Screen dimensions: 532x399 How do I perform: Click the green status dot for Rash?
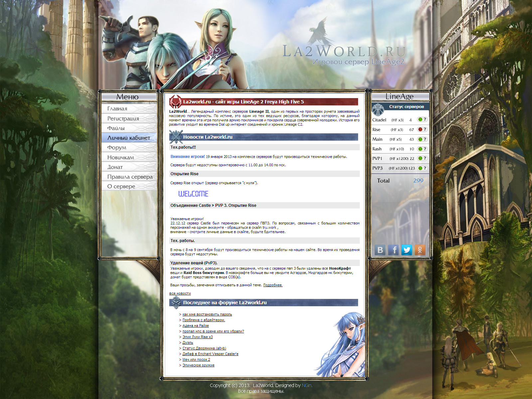coord(420,149)
